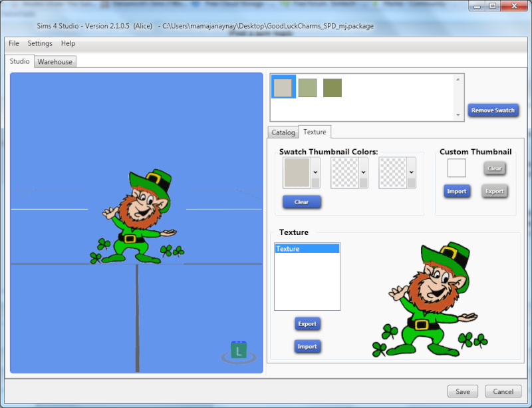The width and height of the screenshot is (532, 408).
Task: Open the second thumbnail color dropdown
Action: point(363,172)
